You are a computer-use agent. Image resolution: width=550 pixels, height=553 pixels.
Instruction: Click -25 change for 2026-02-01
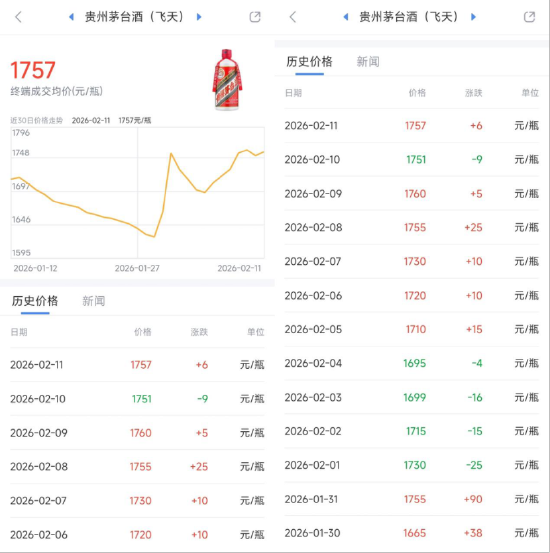click(474, 465)
